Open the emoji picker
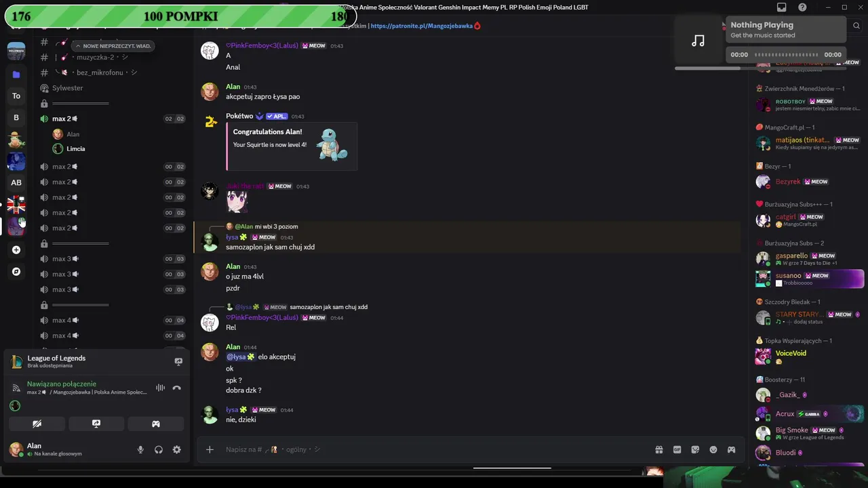 point(713,449)
